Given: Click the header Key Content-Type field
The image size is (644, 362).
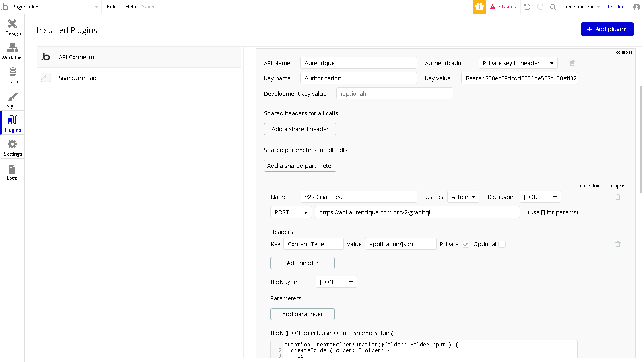Looking at the screenshot, I should [x=314, y=244].
